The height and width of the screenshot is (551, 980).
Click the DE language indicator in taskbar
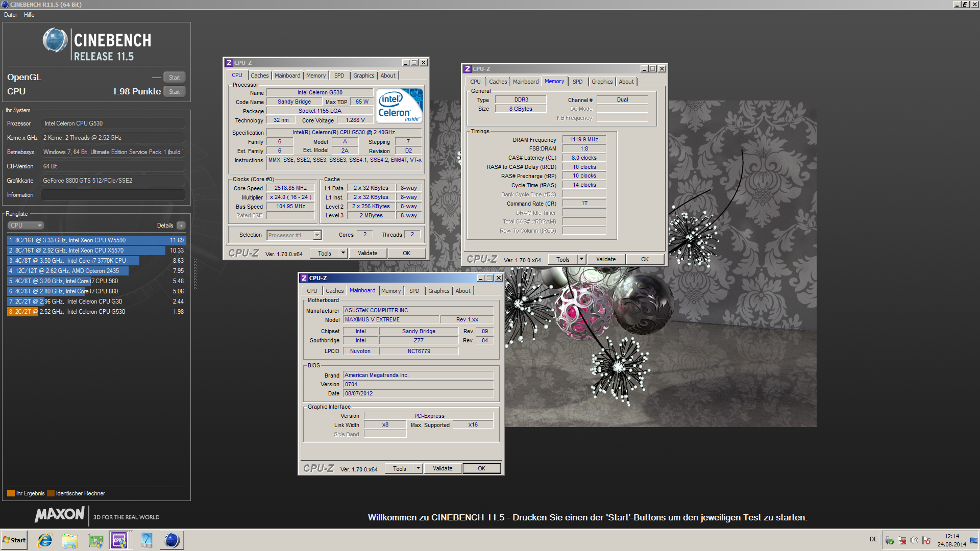873,539
